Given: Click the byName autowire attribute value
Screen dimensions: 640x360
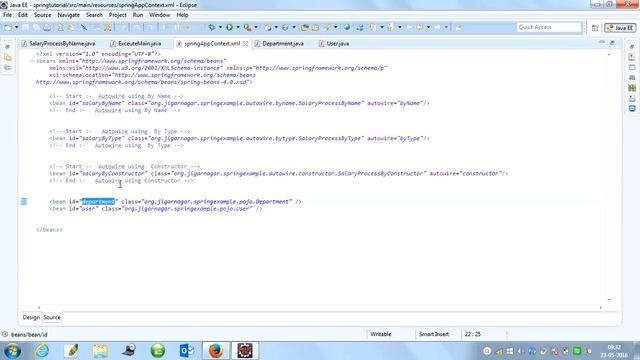Looking at the screenshot, I should pyautogui.click(x=410, y=103).
